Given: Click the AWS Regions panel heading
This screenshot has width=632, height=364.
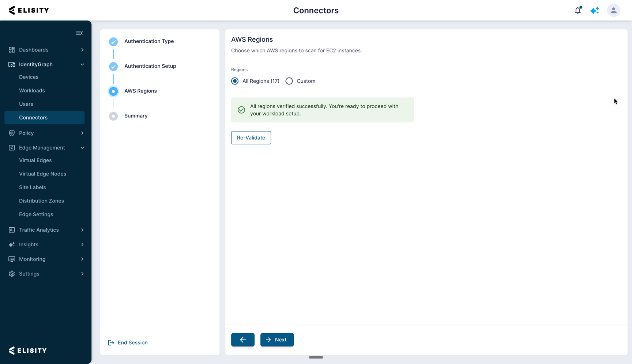Looking at the screenshot, I should [252, 39].
